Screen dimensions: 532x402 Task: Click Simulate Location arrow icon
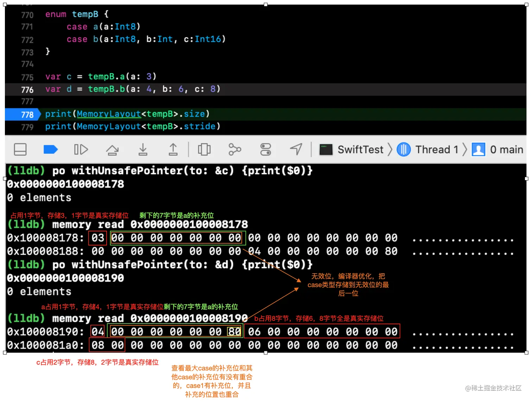click(x=296, y=149)
